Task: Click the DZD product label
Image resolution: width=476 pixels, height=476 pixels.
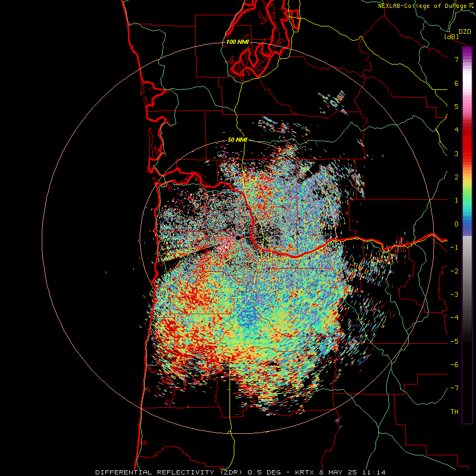Action: [465, 32]
